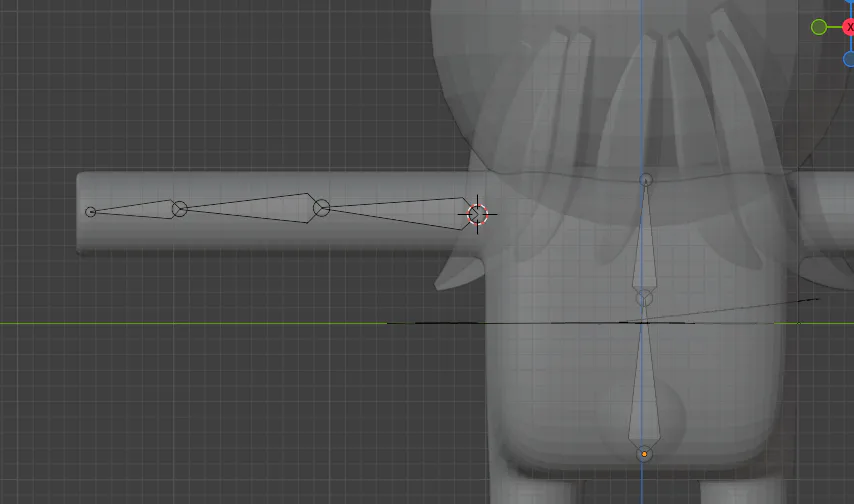This screenshot has width=854, height=504.
Task: Select the shoulder joint under the 3D cursor
Action: 478,214
